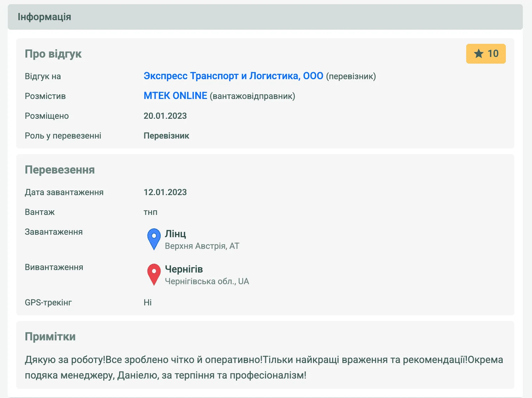Select the placement date 20.01.2023

165,116
